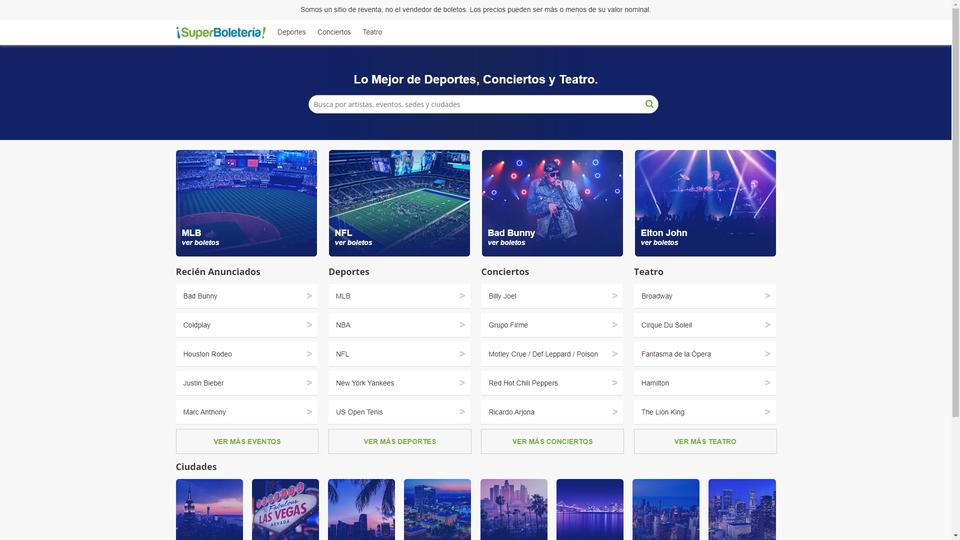
Task: Open the Las Vegas city thumbnail
Action: (x=285, y=509)
